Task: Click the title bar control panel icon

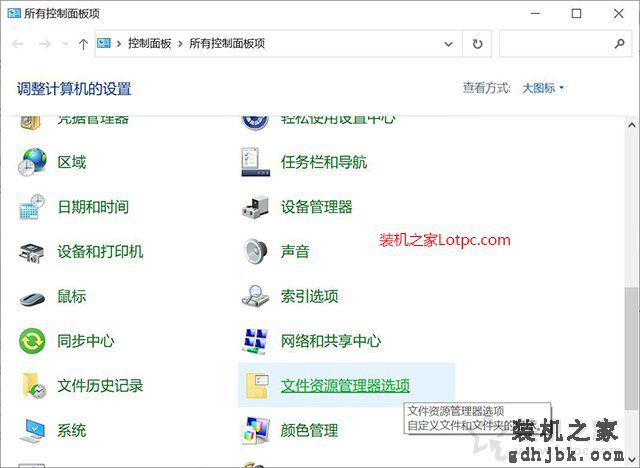Action: point(14,13)
